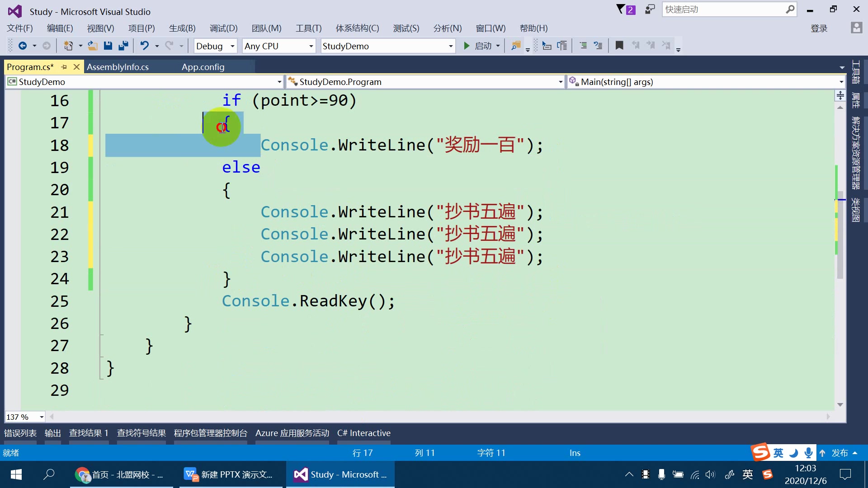Viewport: 868px width, 488px height.
Task: Open the 编辑(E) menu
Action: pos(60,28)
